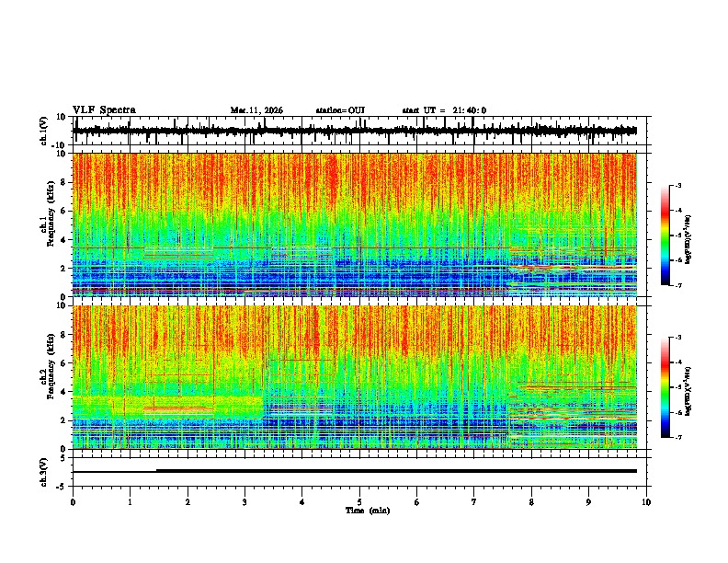The width and height of the screenshot is (728, 563).
Task: Click the "8" kHz tick on ch.2 spectrogram
Action: click(x=63, y=335)
